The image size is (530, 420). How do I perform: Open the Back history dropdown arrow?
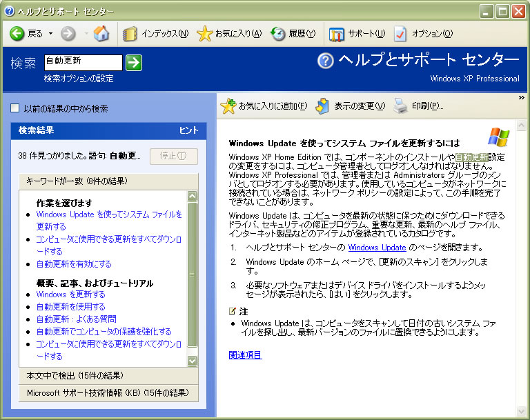coord(50,34)
